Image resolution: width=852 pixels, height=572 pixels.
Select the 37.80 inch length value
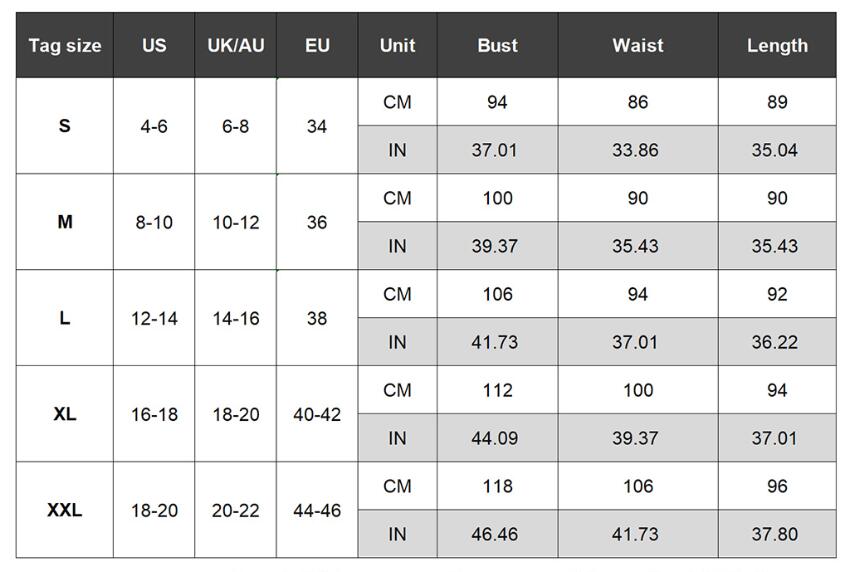pyautogui.click(x=775, y=534)
